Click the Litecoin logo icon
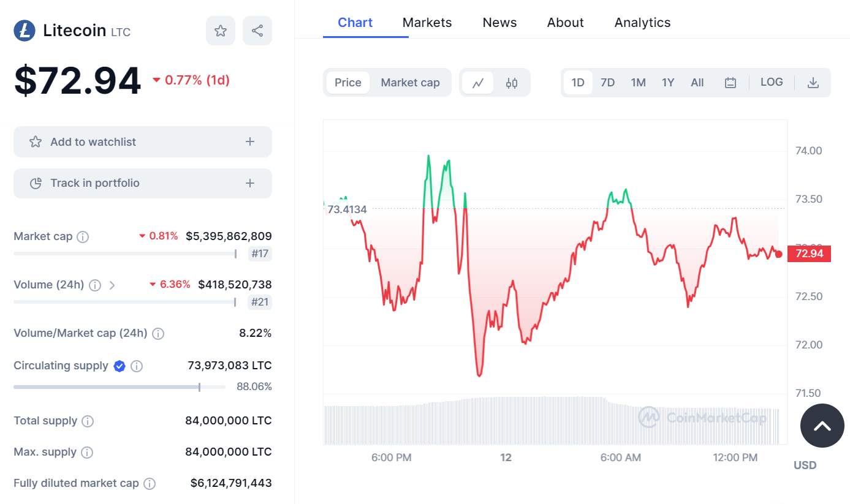The height and width of the screenshot is (504, 850). (25, 31)
